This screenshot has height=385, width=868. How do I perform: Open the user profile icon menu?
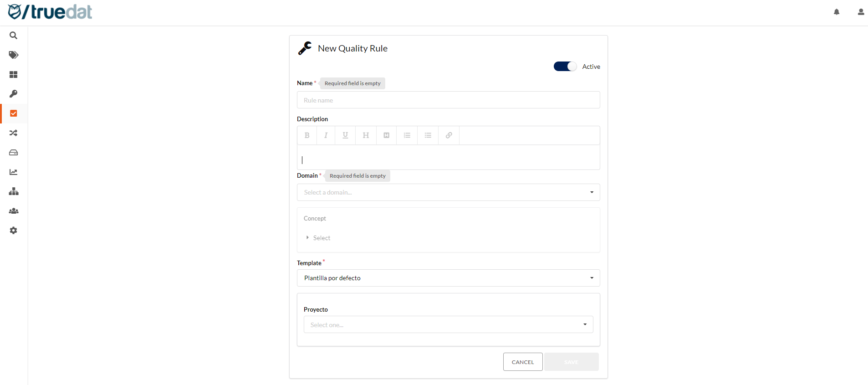point(861,12)
